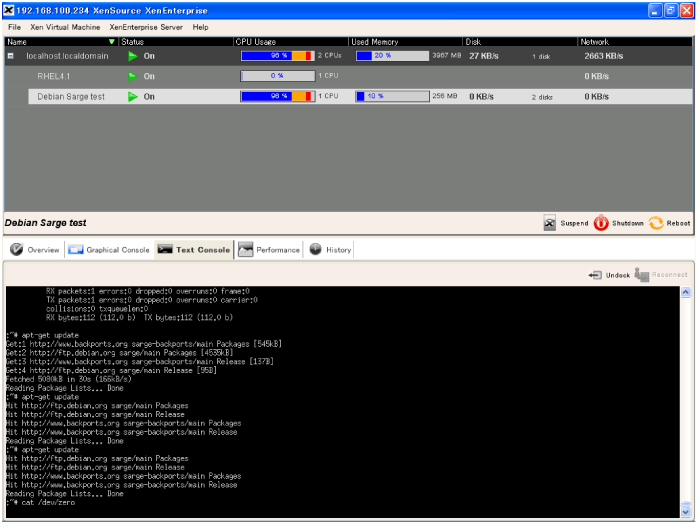Select the RHEL4.1 virtual machine
This screenshot has height=530, width=700.
(x=54, y=76)
